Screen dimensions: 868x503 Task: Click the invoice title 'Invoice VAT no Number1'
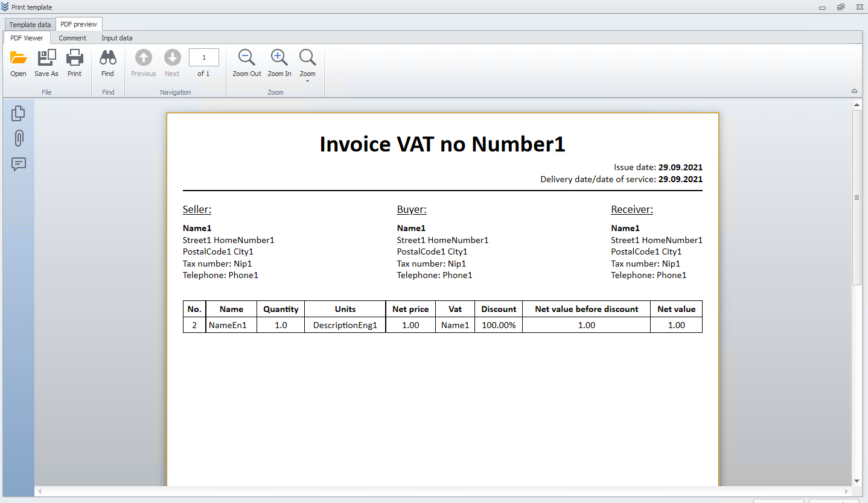442,144
